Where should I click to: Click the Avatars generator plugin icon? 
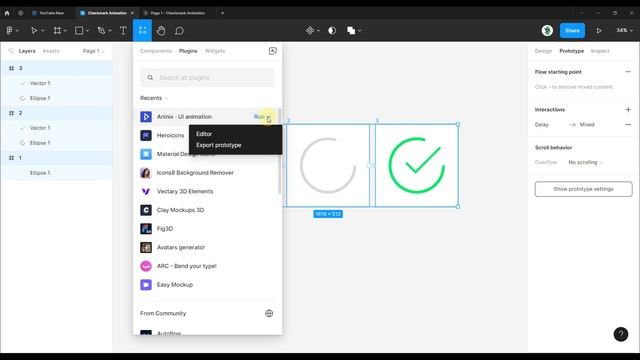(x=146, y=247)
